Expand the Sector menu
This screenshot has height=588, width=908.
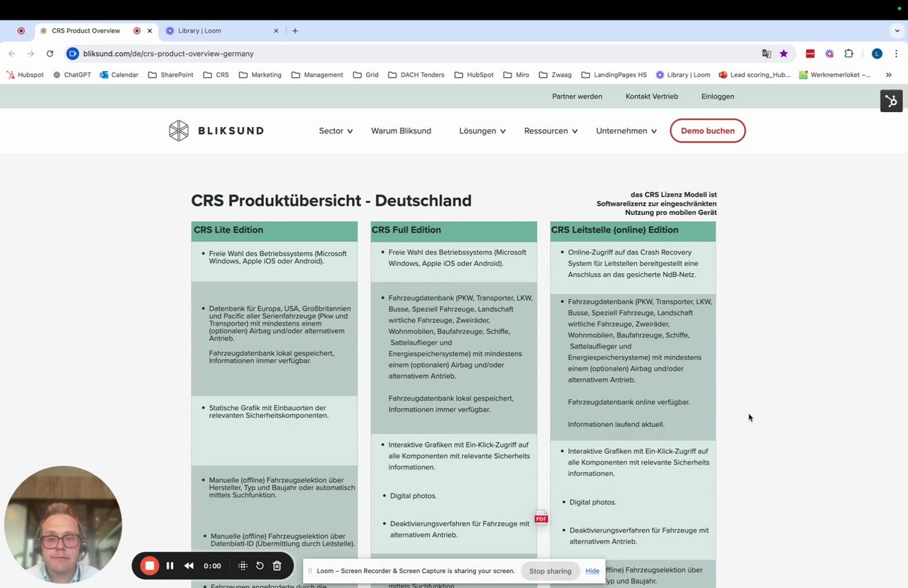tap(336, 131)
